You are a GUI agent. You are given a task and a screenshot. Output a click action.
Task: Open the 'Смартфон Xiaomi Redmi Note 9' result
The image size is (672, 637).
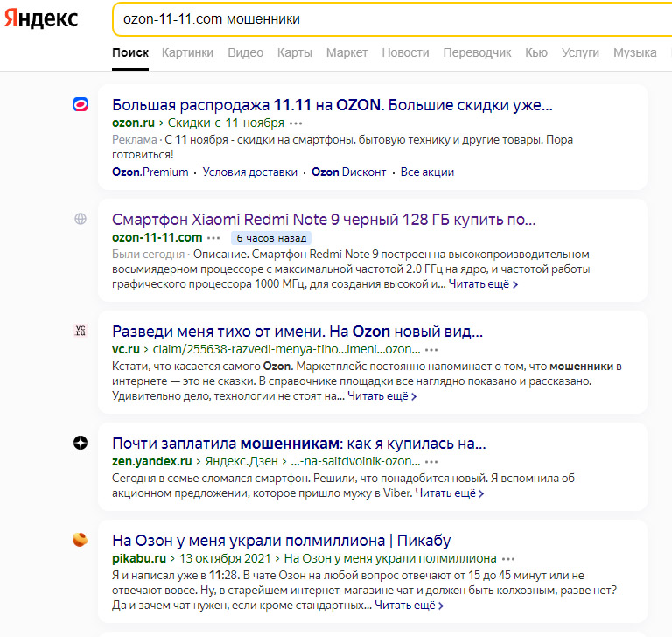[x=324, y=220]
